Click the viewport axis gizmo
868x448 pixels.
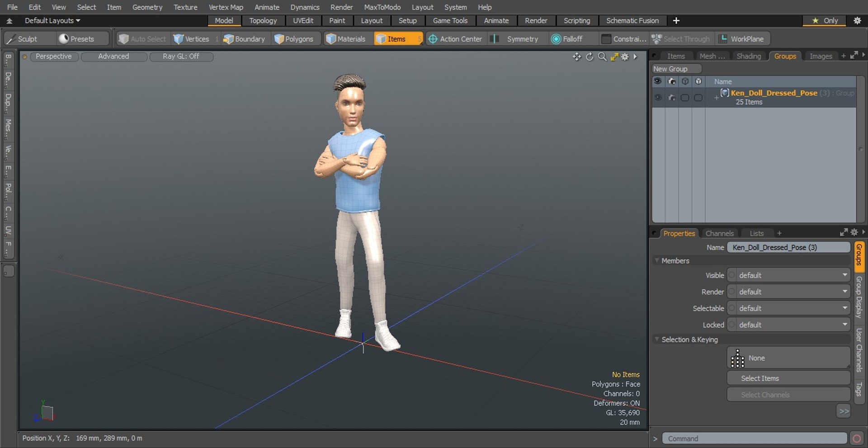[44, 411]
